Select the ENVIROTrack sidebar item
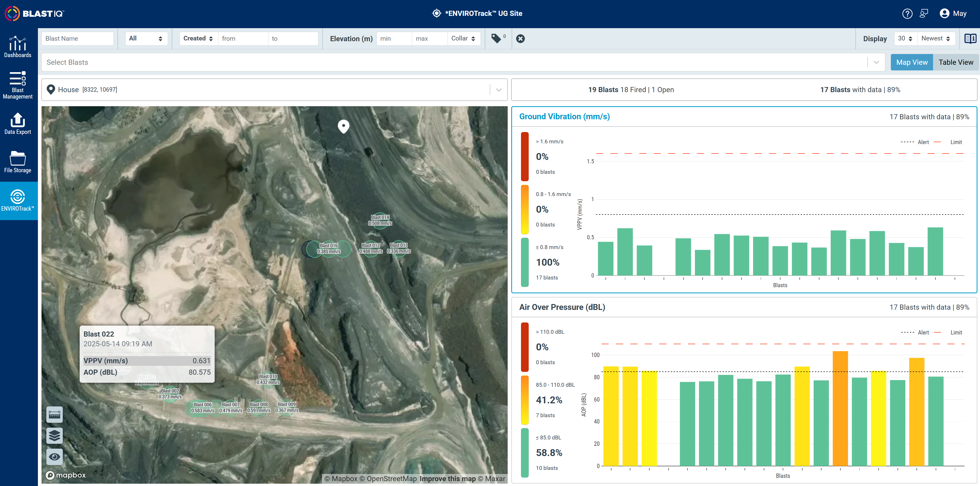The width and height of the screenshot is (980, 486). (x=17, y=200)
